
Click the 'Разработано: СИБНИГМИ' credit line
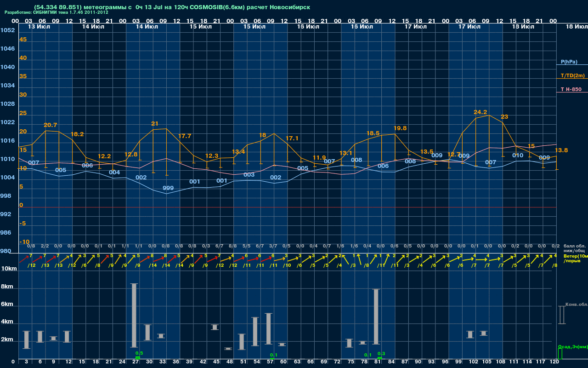coord(57,12)
